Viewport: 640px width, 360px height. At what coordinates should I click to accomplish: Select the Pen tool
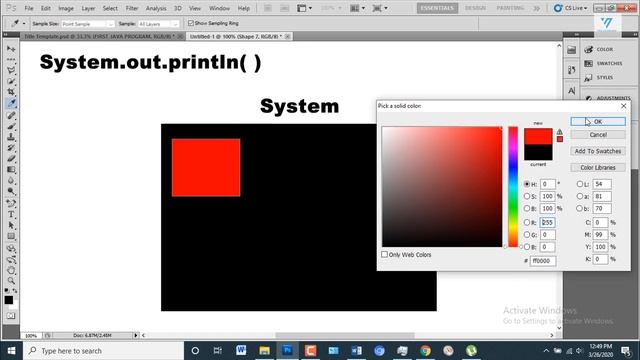11,203
